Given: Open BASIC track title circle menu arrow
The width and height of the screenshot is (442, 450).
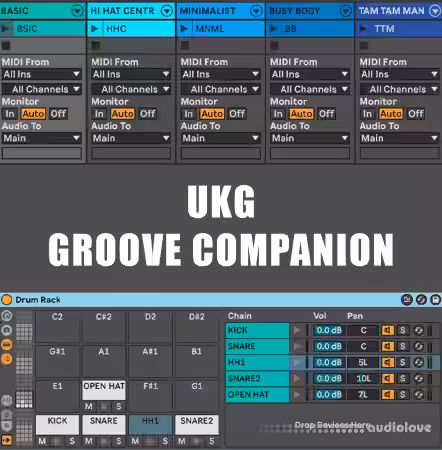Looking at the screenshot, I should (x=77, y=11).
